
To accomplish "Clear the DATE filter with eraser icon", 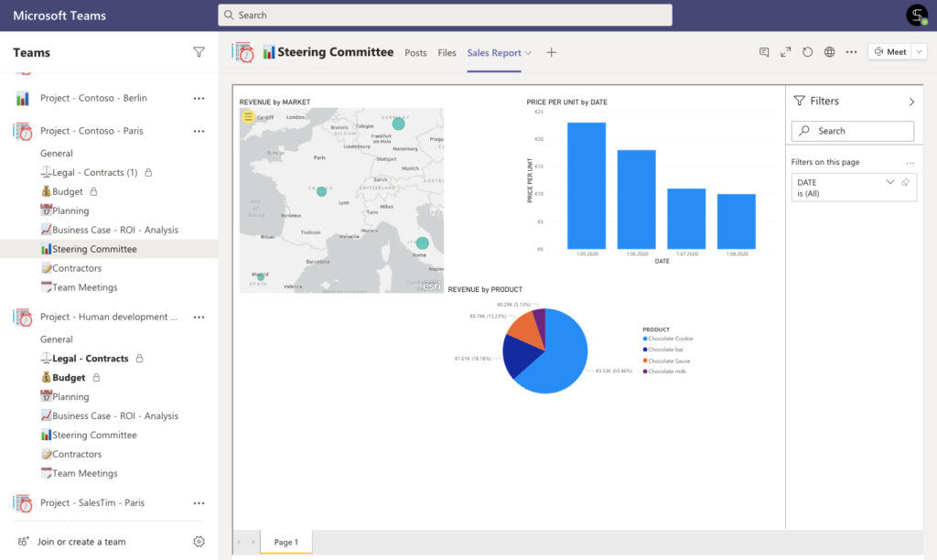I will 905,182.
